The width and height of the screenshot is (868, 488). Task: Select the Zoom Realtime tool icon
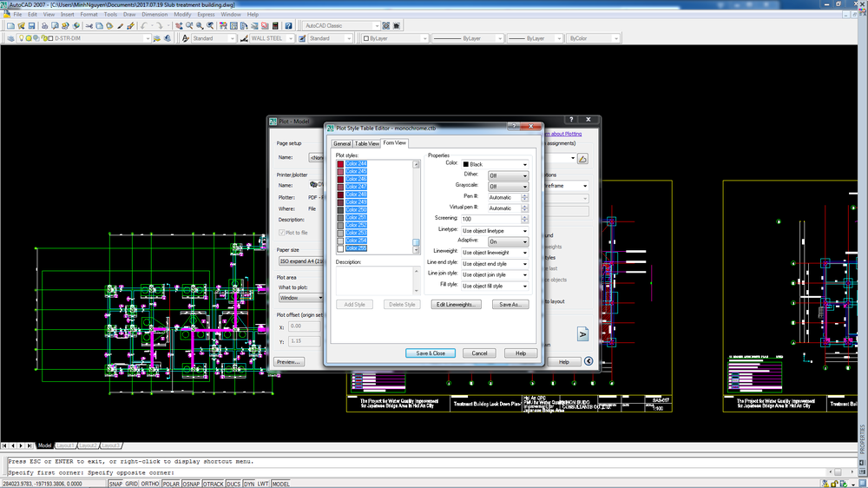pyautogui.click(x=189, y=25)
